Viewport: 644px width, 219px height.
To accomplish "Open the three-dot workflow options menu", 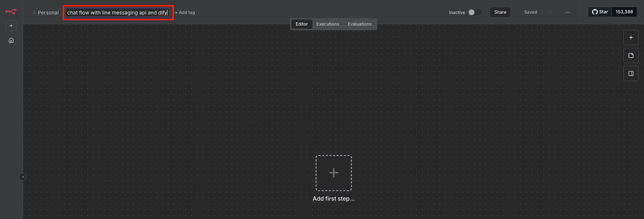I will [x=568, y=12].
